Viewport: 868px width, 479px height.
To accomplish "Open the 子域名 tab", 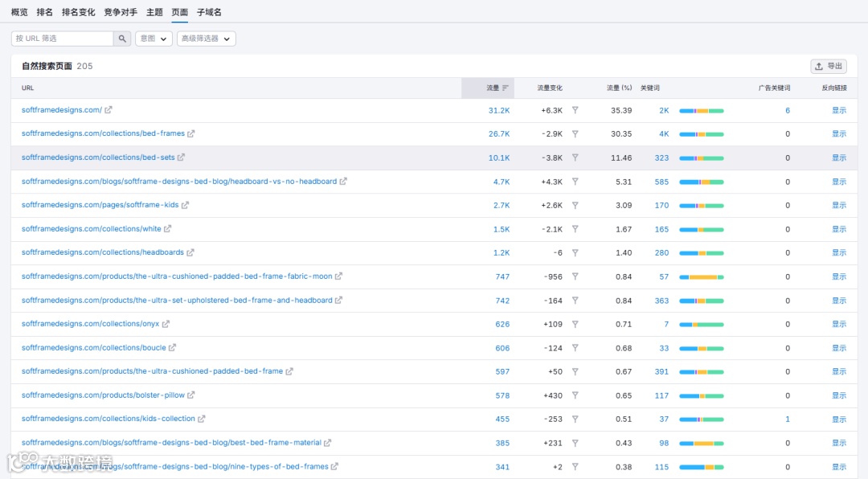I will [209, 12].
